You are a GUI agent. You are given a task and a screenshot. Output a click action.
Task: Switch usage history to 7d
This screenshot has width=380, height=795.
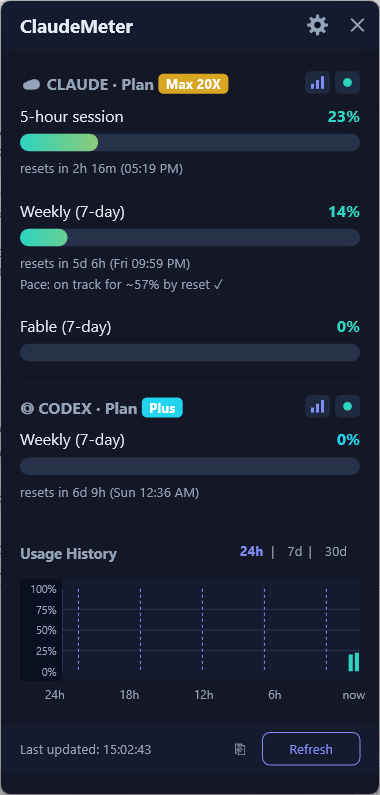click(x=295, y=552)
